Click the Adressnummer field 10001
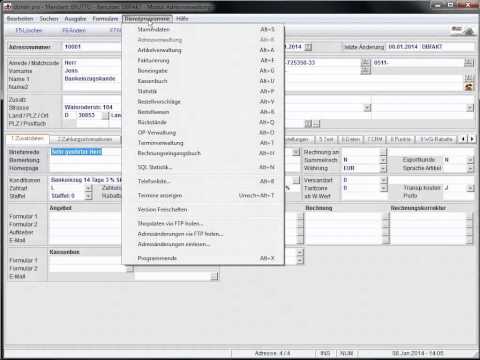The width and height of the screenshot is (480, 360). point(92,47)
